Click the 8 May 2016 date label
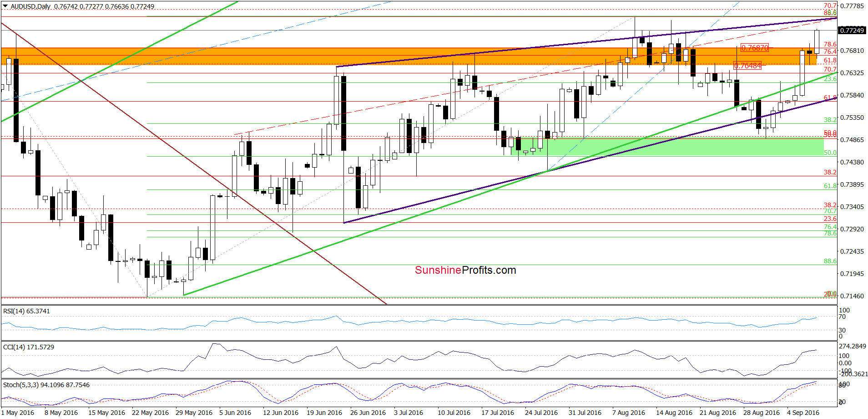The height and width of the screenshot is (419, 868). [x=61, y=413]
